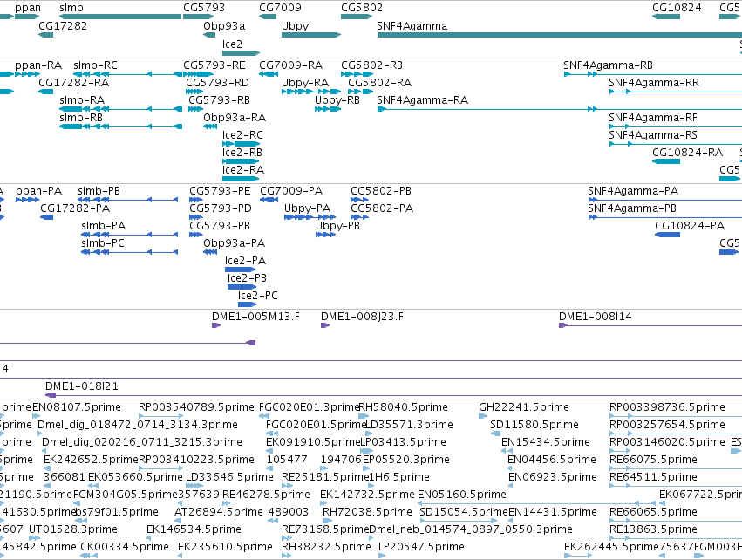Select the ppan gene label
Screen dimensions: 742x560
pos(27,8)
